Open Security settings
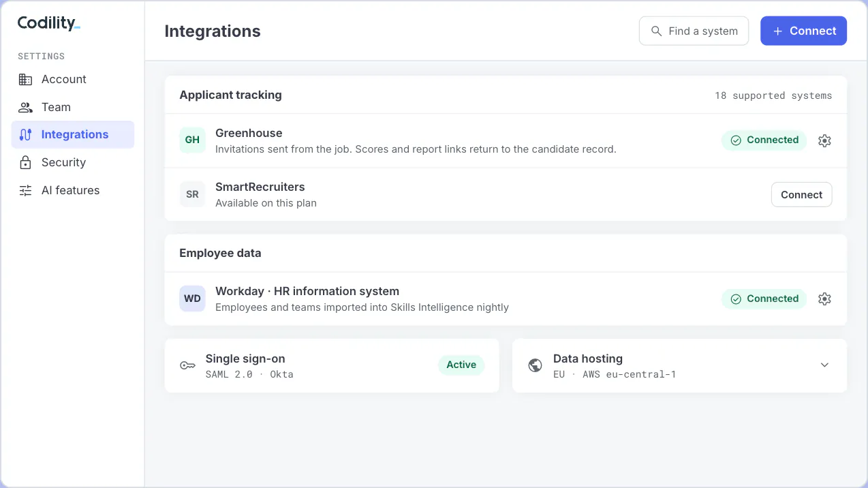 [x=73, y=162]
